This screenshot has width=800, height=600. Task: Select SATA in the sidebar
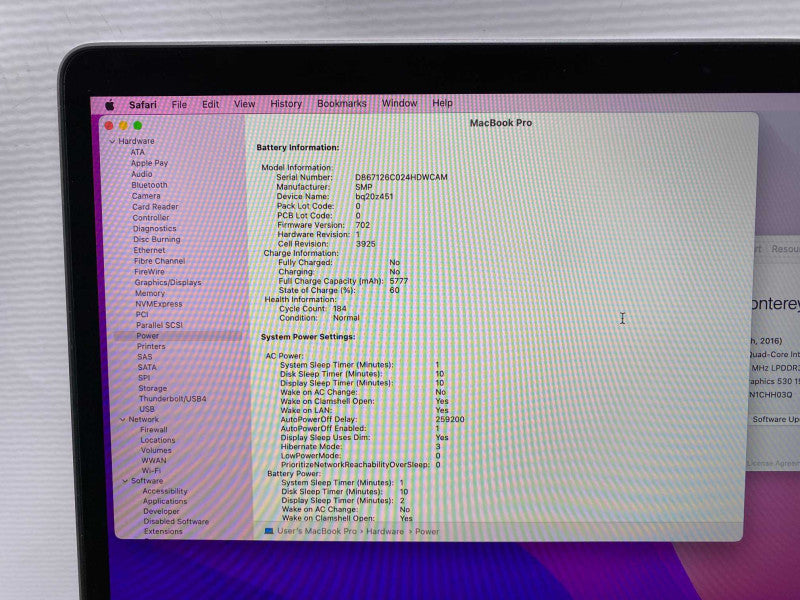147,367
